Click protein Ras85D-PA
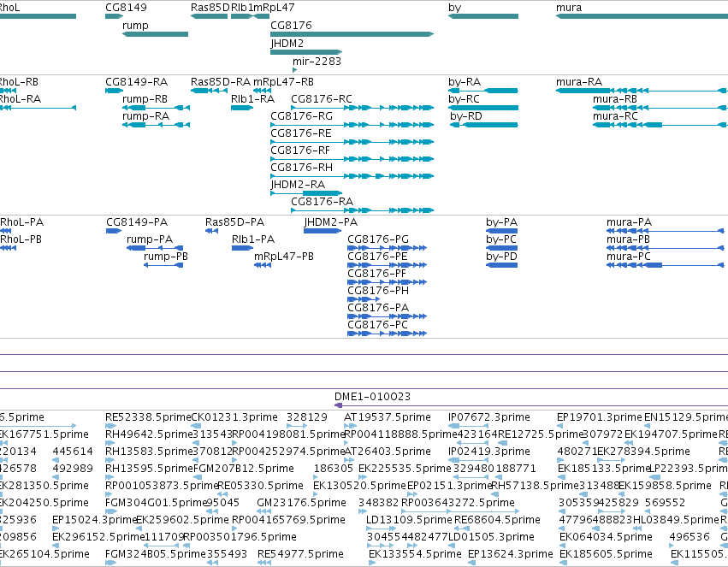Image resolution: width=728 pixels, height=567 pixels. click(211, 231)
